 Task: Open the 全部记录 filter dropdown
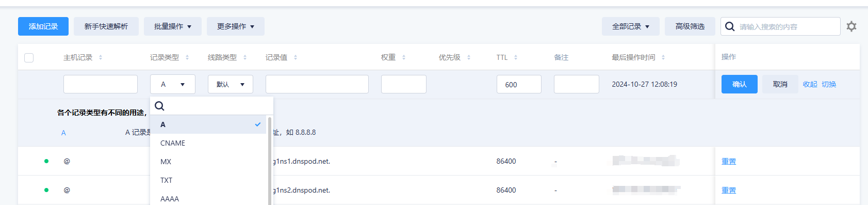[631, 26]
